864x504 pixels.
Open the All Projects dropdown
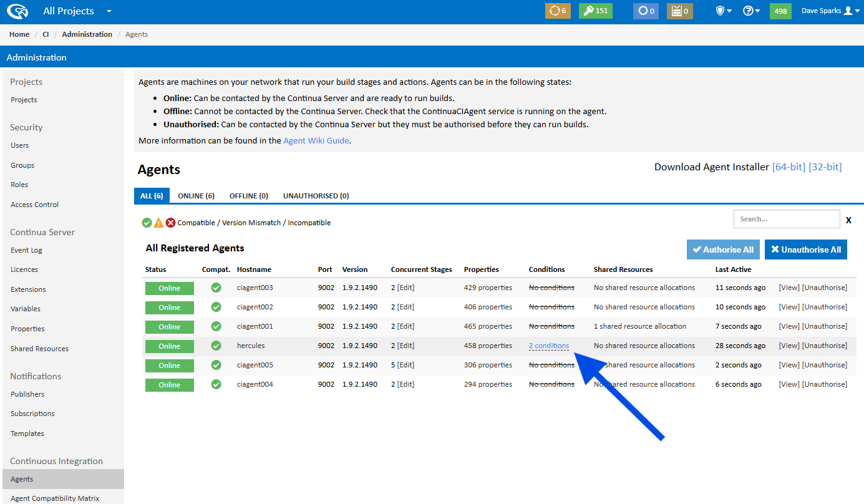(x=77, y=11)
